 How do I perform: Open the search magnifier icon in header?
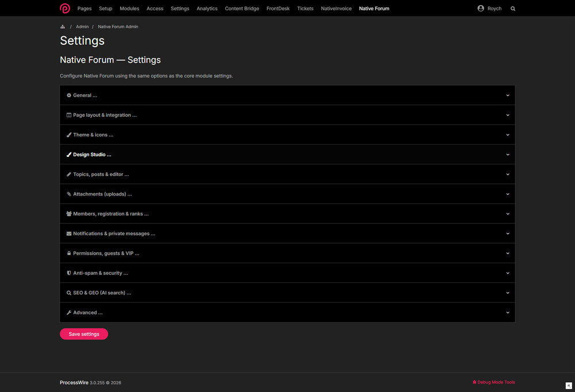pyautogui.click(x=513, y=9)
